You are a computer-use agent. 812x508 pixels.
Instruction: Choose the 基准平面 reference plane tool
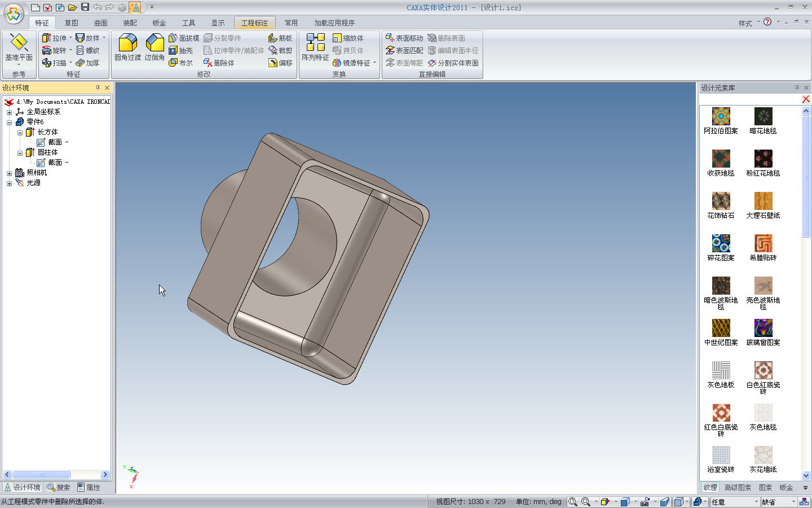tap(19, 47)
